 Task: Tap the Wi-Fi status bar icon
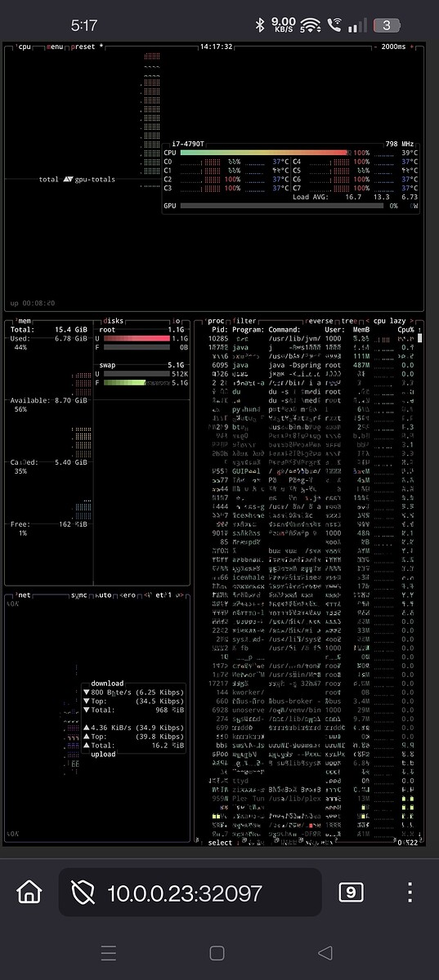click(x=309, y=25)
